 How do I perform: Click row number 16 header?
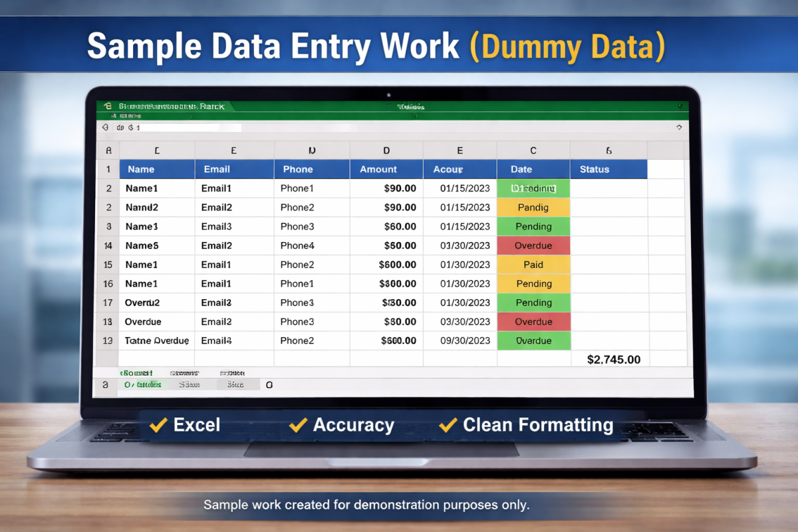coord(108,284)
